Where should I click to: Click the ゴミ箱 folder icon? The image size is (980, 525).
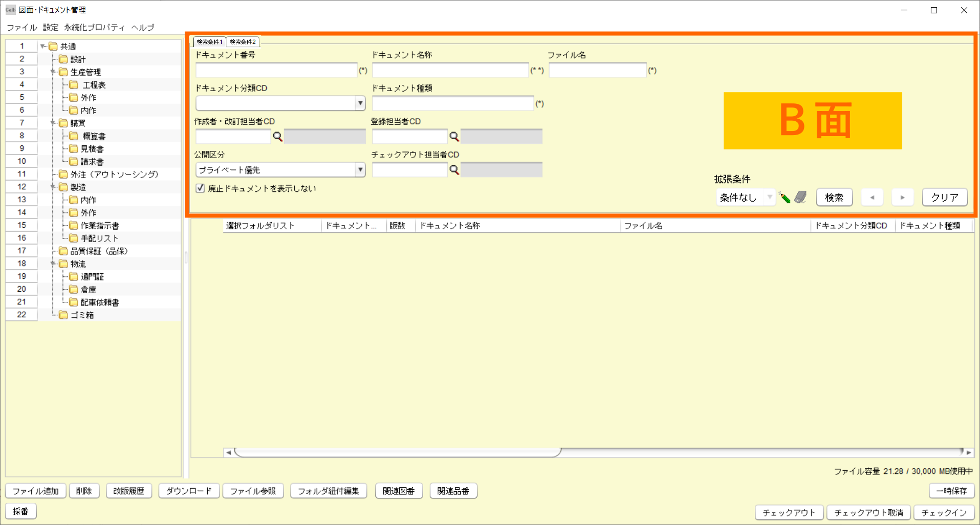point(63,315)
